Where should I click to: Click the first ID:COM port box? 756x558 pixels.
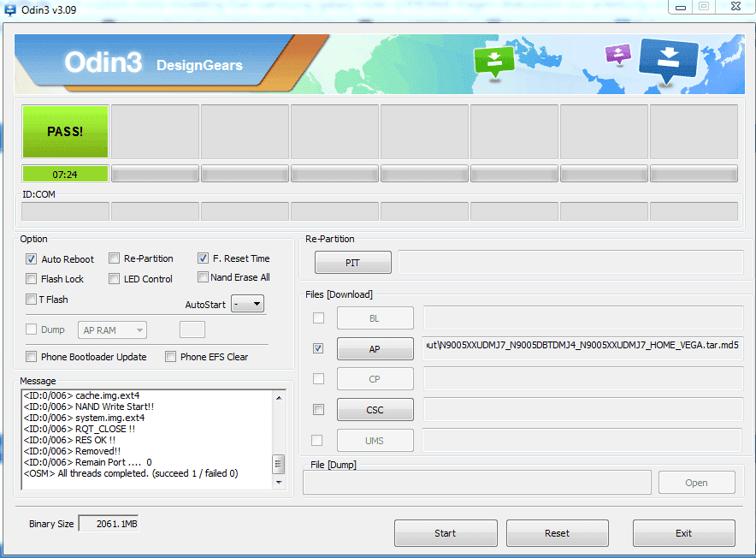(65, 211)
